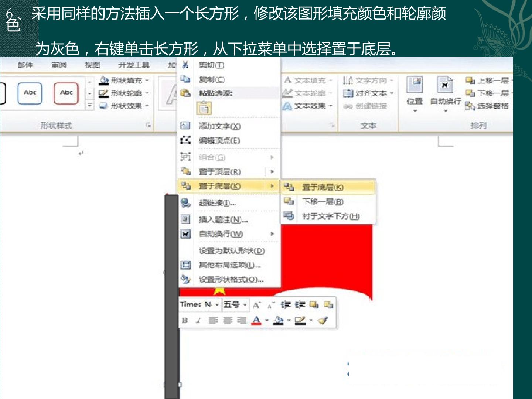Toggle Bold in the mini toolbar
This screenshot has width=532, height=399.
coord(184,321)
